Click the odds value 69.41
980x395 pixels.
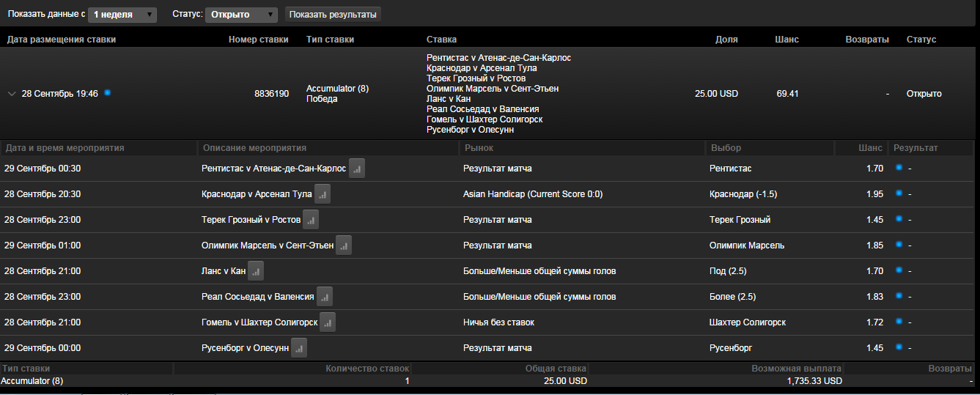click(787, 94)
